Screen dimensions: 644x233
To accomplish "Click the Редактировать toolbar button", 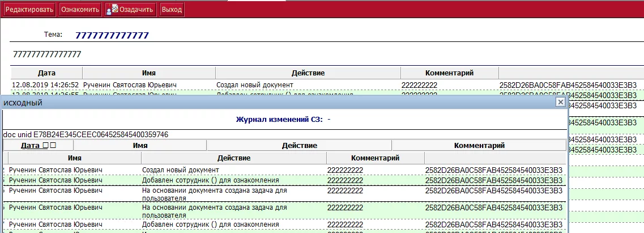I will pyautogui.click(x=29, y=10).
